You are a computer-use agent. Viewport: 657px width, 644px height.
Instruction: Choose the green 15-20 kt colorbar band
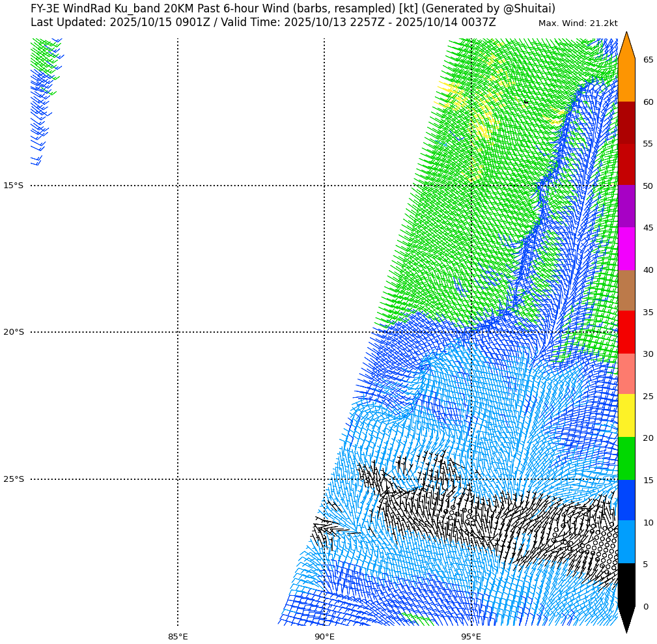626,458
